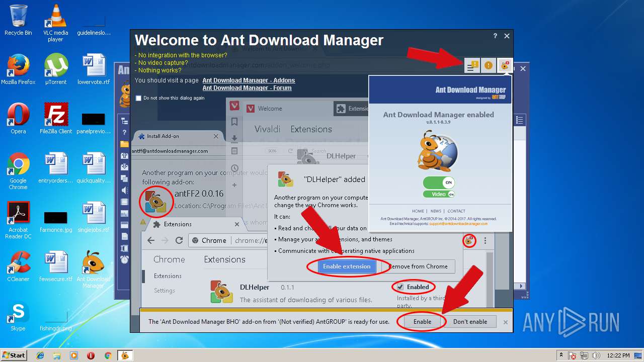The image size is (644, 362).
Task: Select farmonce.jpg file on the desktop
Action: 55,221
